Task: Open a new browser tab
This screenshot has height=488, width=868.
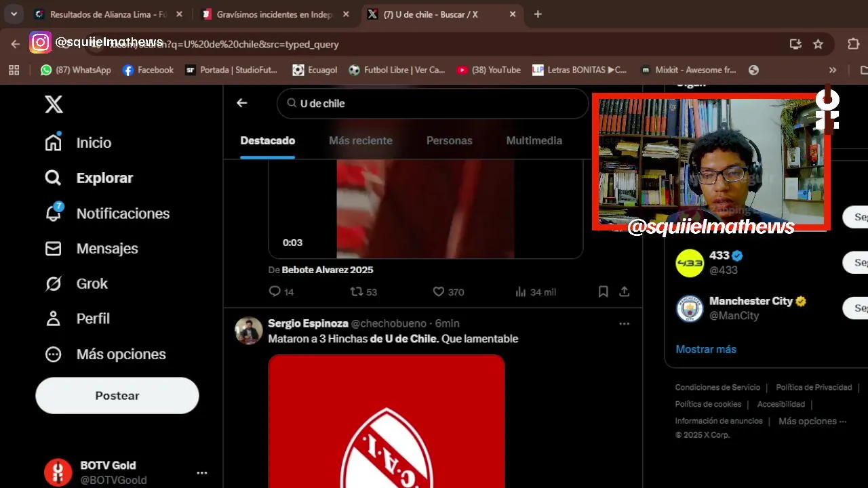Action: 538,14
